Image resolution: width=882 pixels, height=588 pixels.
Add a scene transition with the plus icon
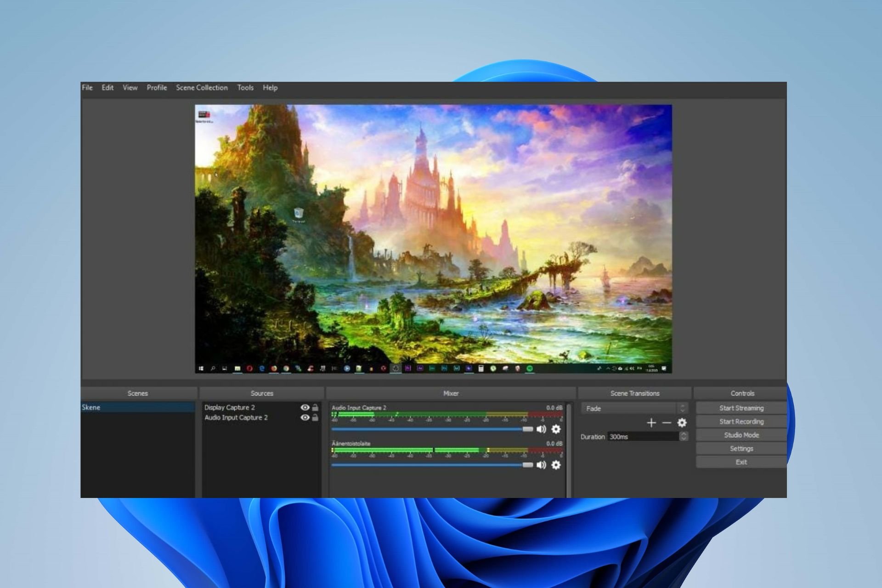tap(651, 423)
